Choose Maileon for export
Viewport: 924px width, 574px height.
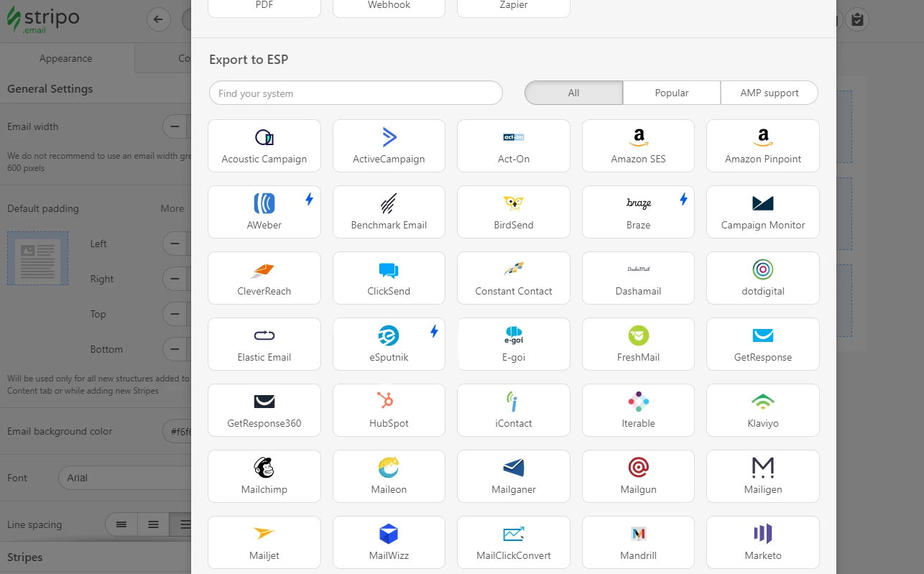tap(389, 476)
